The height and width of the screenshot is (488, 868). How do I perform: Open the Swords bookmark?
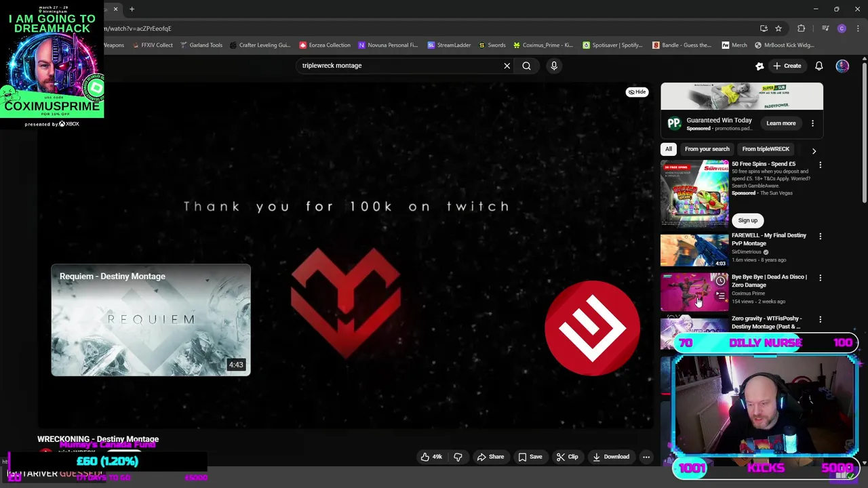click(x=492, y=45)
